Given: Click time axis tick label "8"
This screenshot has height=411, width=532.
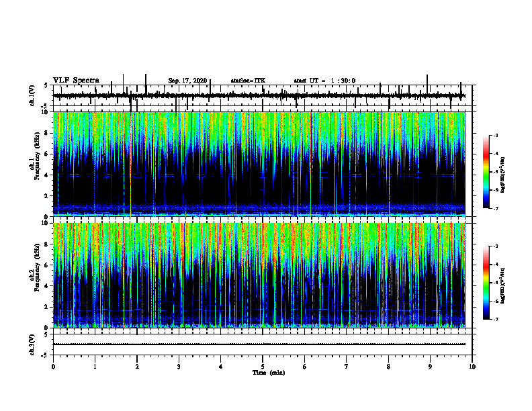Looking at the screenshot, I should (x=388, y=367).
